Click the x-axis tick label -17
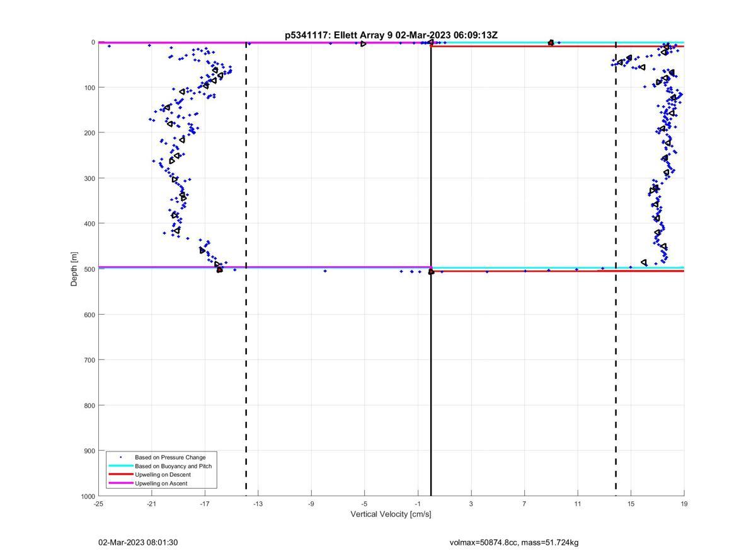 coord(205,504)
